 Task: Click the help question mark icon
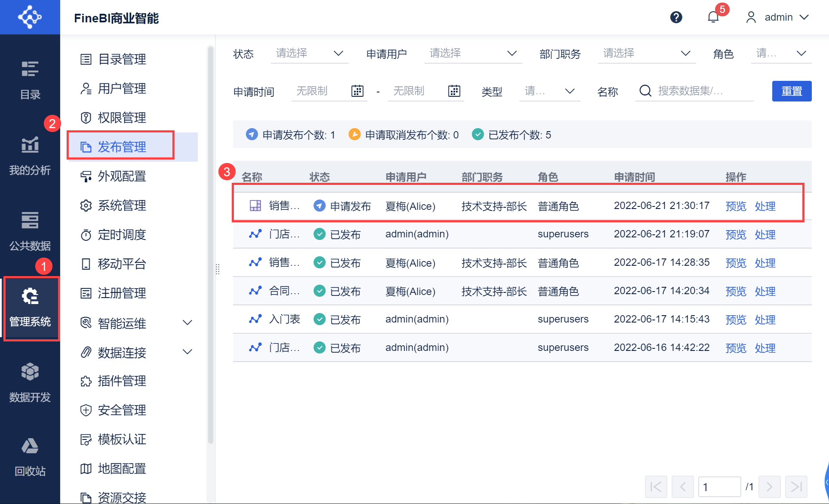pos(676,17)
